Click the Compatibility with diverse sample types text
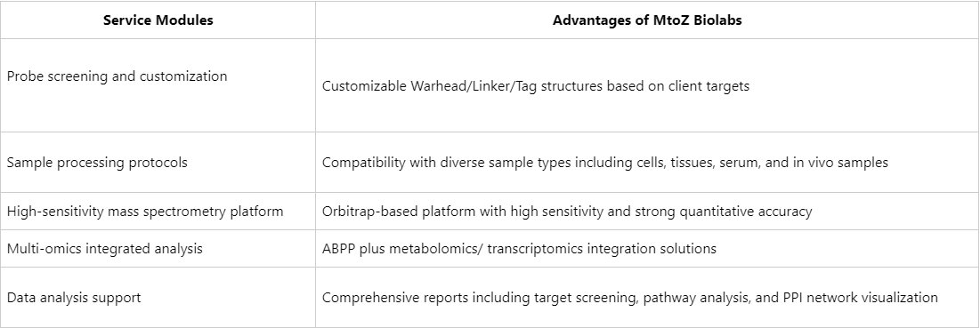Image resolution: width=980 pixels, height=328 pixels. pos(605,162)
